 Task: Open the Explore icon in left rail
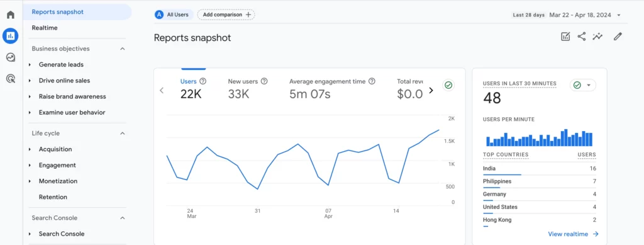11,57
